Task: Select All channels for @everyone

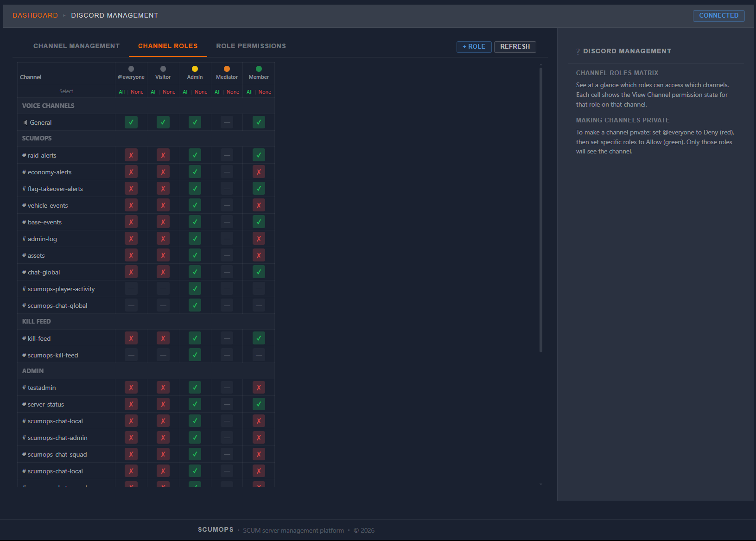Action: pos(122,92)
